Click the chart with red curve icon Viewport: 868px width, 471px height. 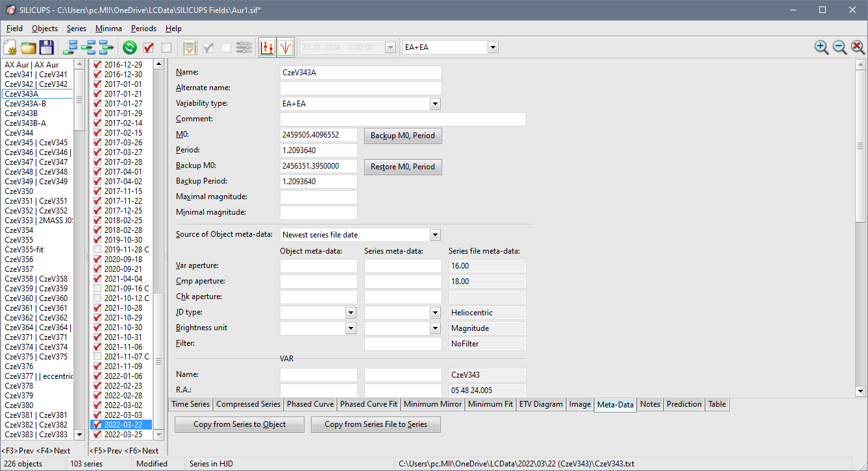point(190,47)
